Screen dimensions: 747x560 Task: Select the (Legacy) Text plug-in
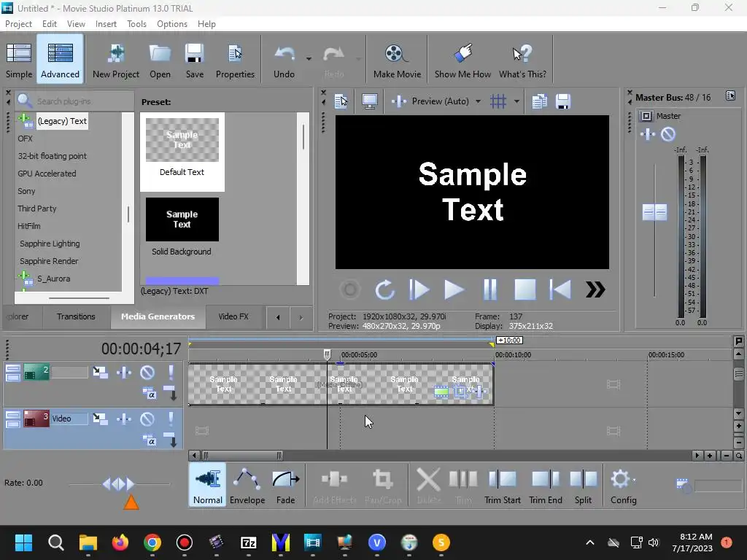[x=62, y=121]
